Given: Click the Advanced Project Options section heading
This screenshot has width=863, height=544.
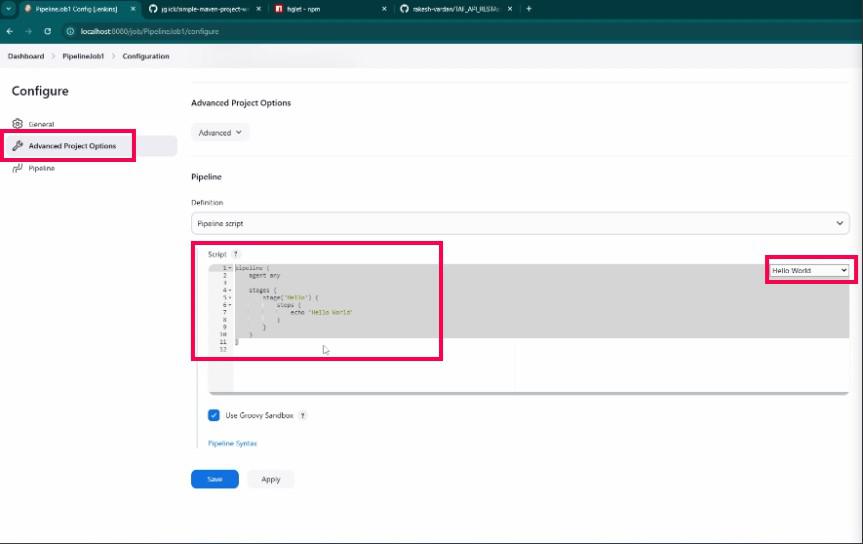Looking at the screenshot, I should (x=241, y=103).
